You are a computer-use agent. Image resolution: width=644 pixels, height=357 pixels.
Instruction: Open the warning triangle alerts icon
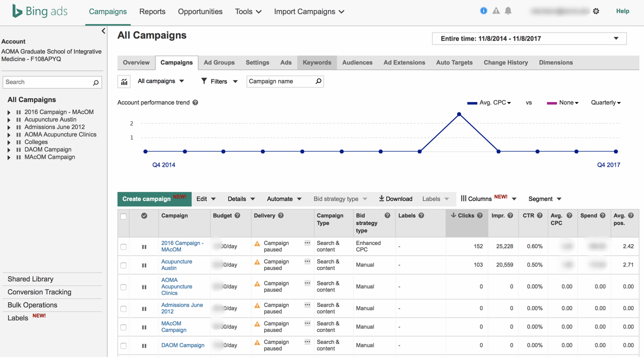496,10
